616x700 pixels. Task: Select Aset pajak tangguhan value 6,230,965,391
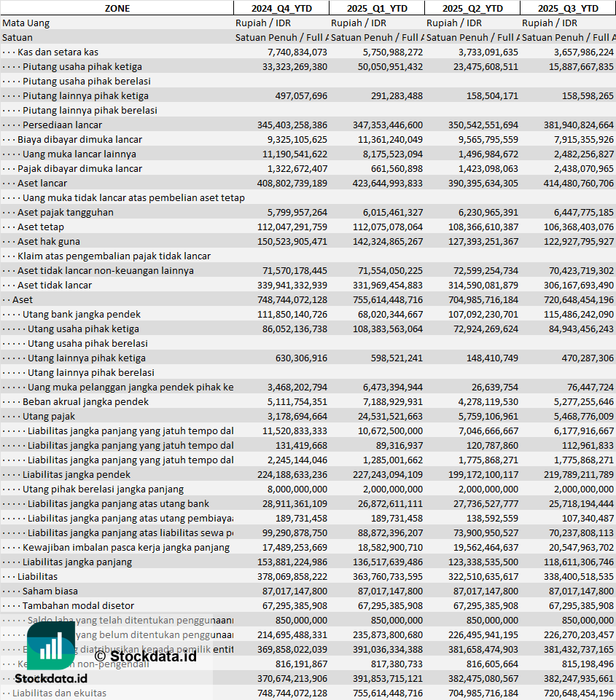488,213
